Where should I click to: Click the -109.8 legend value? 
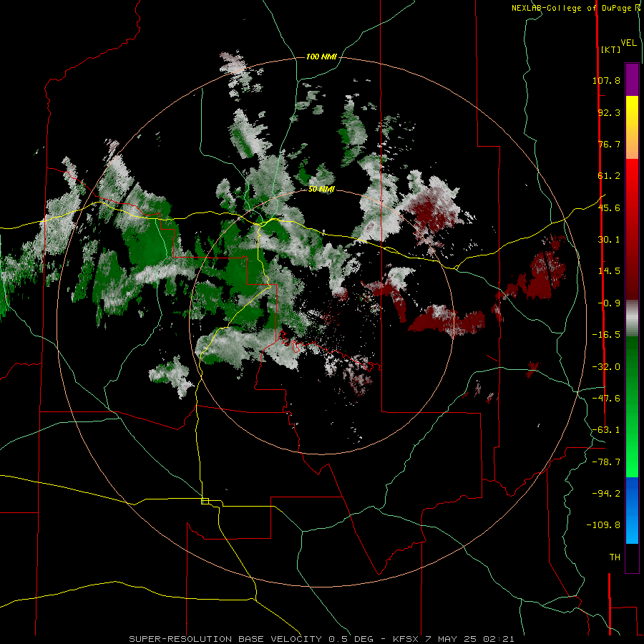[603, 525]
